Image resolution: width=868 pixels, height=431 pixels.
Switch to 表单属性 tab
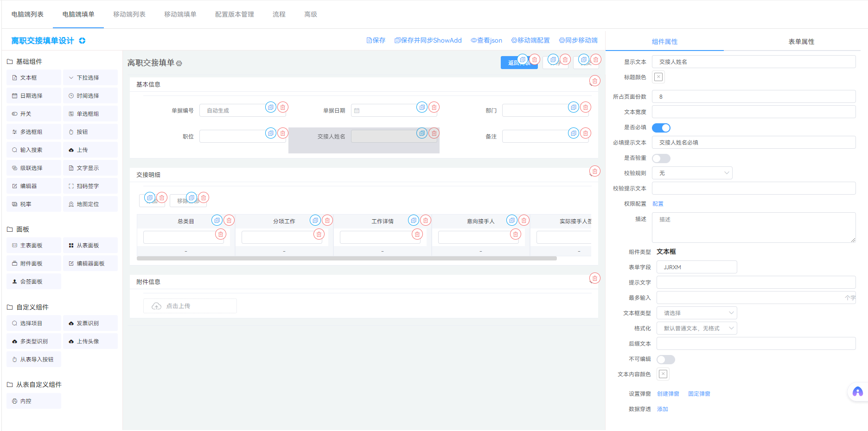tap(801, 42)
